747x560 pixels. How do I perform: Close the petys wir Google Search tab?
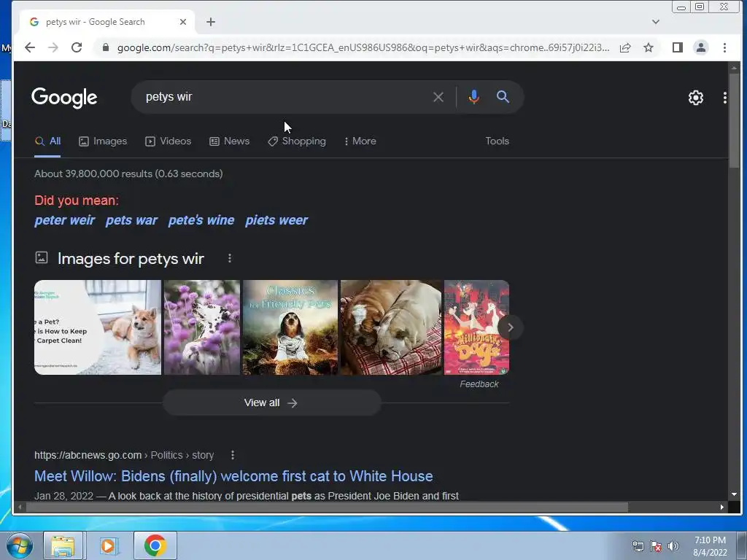[183, 22]
